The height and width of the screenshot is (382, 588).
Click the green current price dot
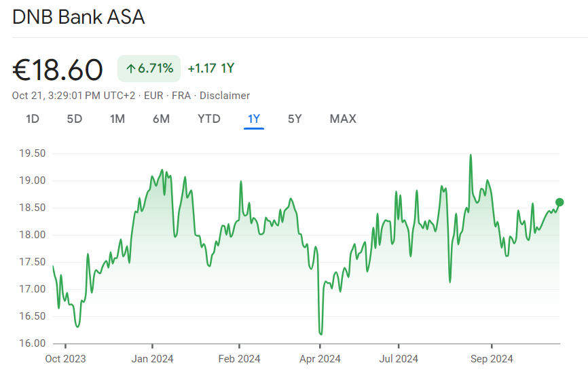[x=559, y=202]
